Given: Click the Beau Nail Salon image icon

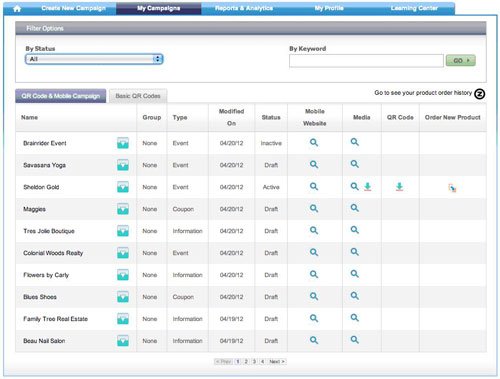Looking at the screenshot, I should (123, 341).
